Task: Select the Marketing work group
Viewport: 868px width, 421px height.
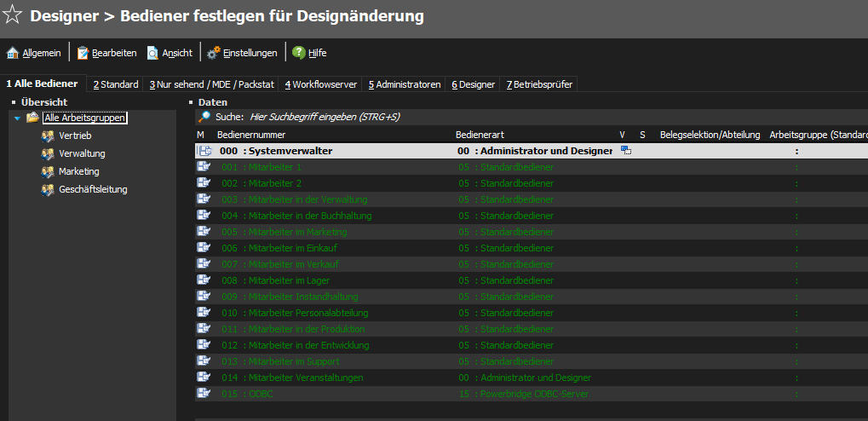Action: (x=79, y=171)
